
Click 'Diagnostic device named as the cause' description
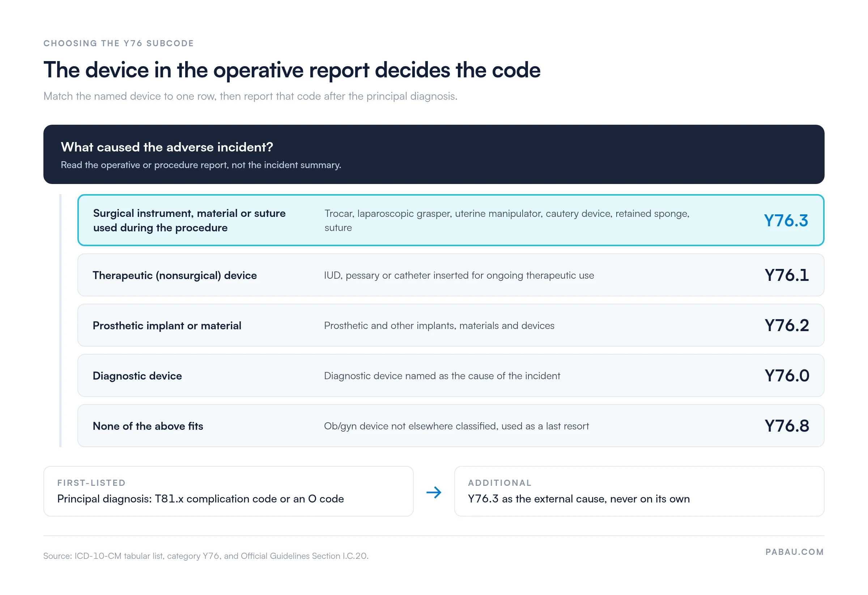click(x=442, y=376)
